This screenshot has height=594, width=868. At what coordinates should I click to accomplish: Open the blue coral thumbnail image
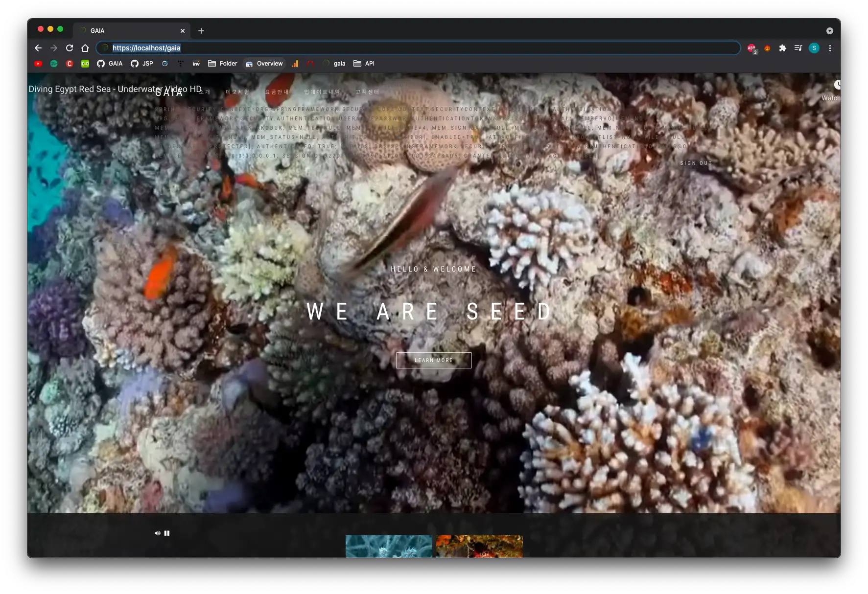(389, 546)
